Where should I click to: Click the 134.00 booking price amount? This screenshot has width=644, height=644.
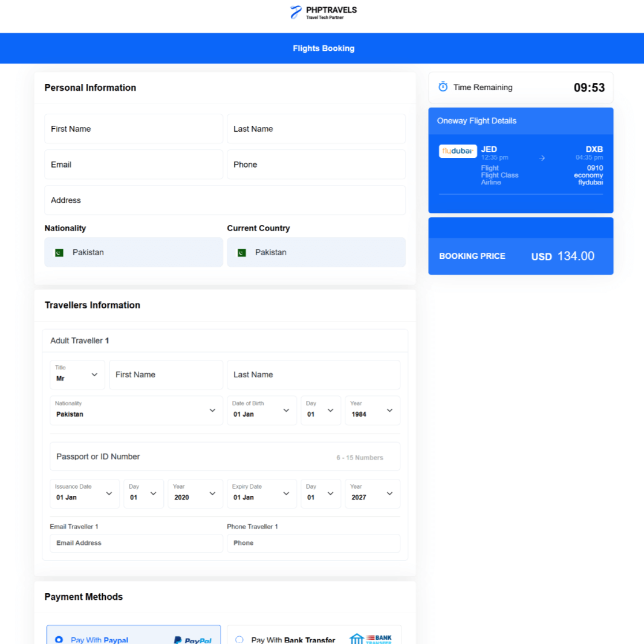(576, 256)
